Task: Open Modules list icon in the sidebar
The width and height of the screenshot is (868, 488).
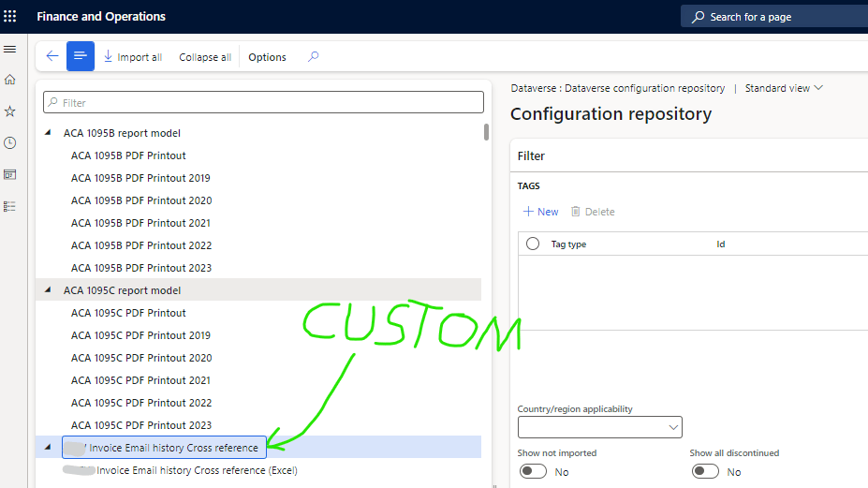Action: (10, 206)
